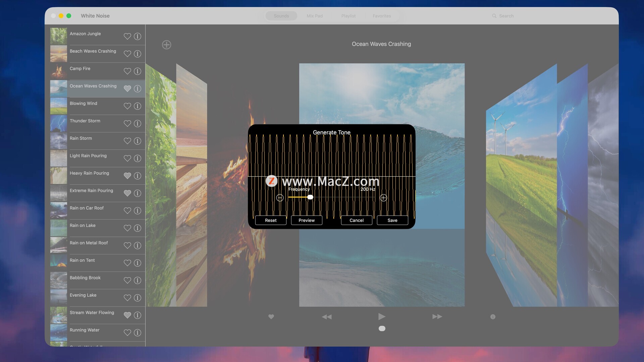Viewport: 644px width, 362px height.
Task: Open info for Rain on Car Roof
Action: click(138, 210)
